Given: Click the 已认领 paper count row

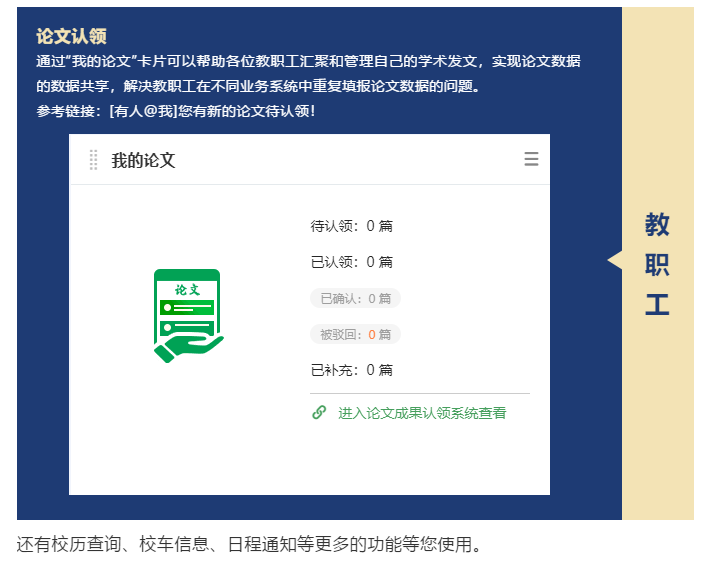Looking at the screenshot, I should (352, 262).
